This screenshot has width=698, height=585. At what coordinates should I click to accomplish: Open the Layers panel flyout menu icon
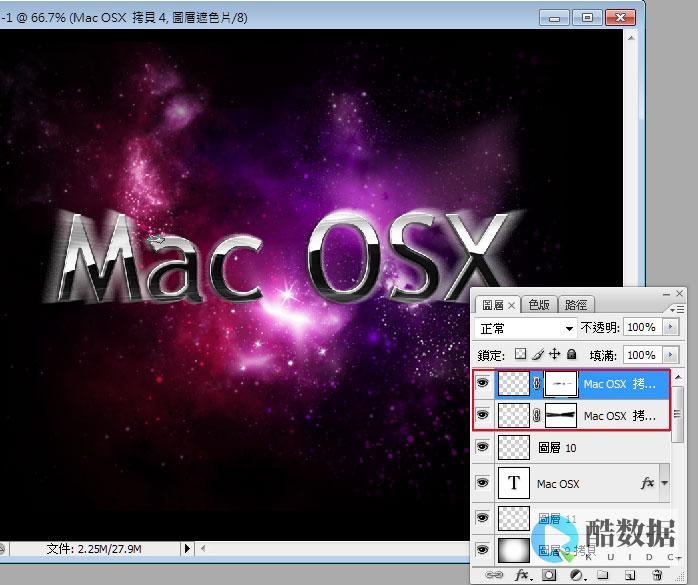(x=678, y=309)
